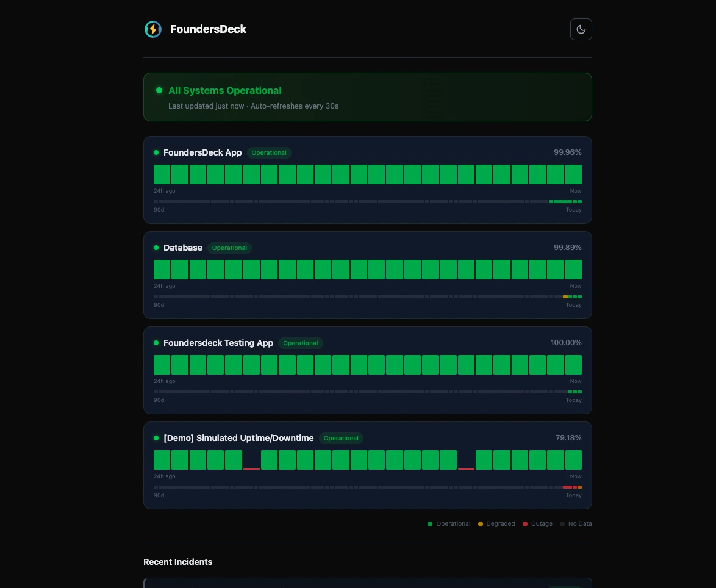Viewport: 716px width, 588px height.
Task: Click the FoundersDeck lightning bolt logo
Action: coord(153,29)
